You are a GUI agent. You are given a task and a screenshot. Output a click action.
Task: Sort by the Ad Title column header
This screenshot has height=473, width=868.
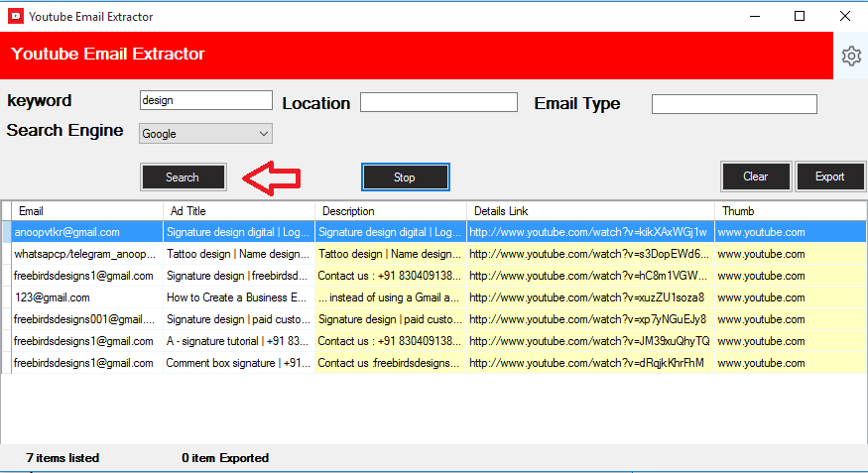(239, 211)
